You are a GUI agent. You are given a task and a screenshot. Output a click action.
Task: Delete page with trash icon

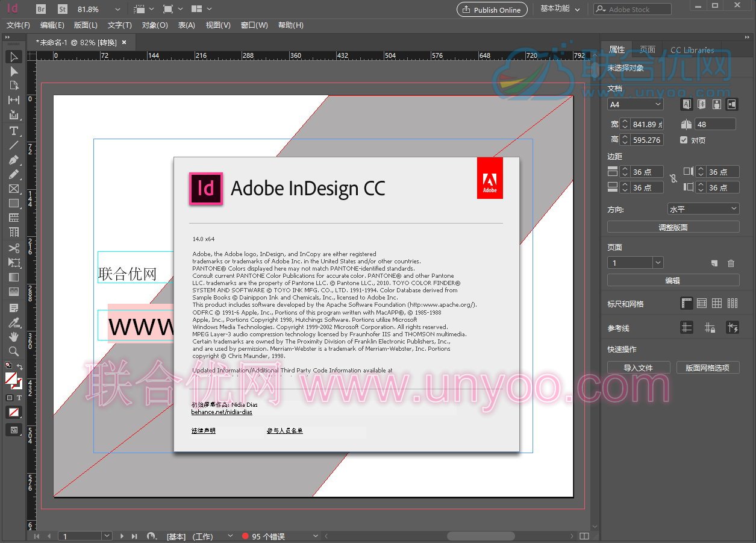point(731,263)
